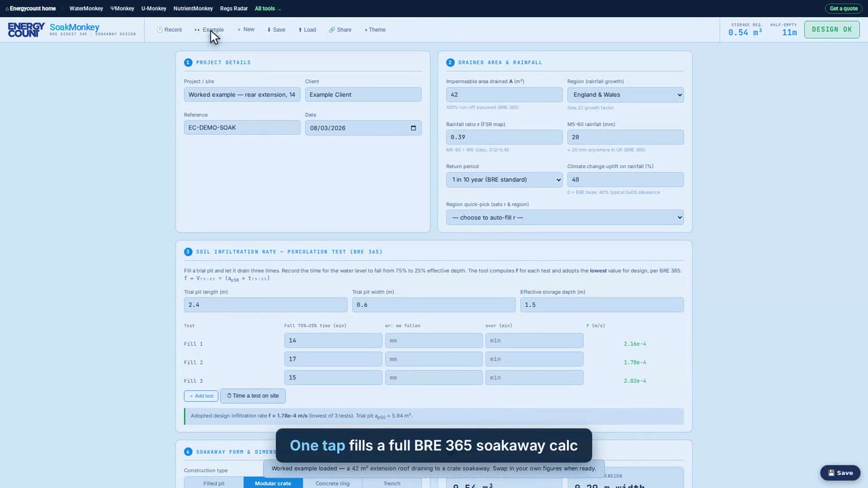Viewport: 868px width, 488px height.
Task: Edit Fill 2 time field
Action: (x=333, y=359)
